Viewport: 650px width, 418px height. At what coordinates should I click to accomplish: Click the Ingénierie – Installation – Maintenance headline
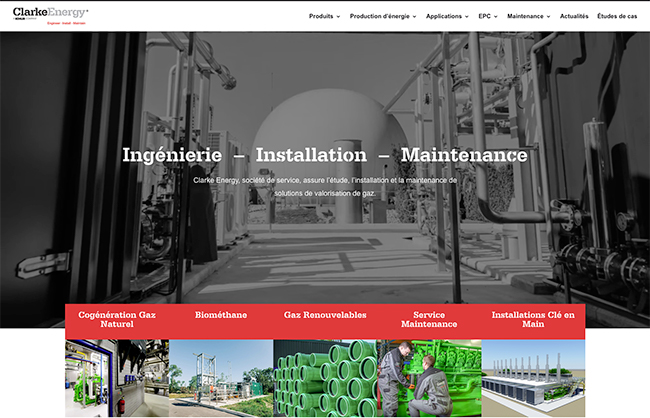tap(325, 155)
